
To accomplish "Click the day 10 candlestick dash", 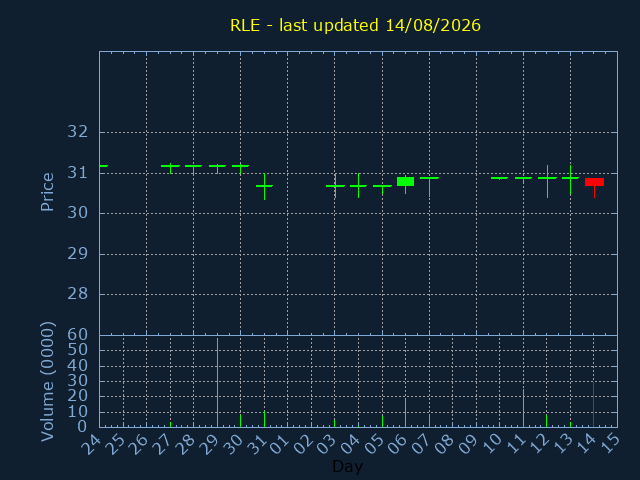I will click(500, 178).
